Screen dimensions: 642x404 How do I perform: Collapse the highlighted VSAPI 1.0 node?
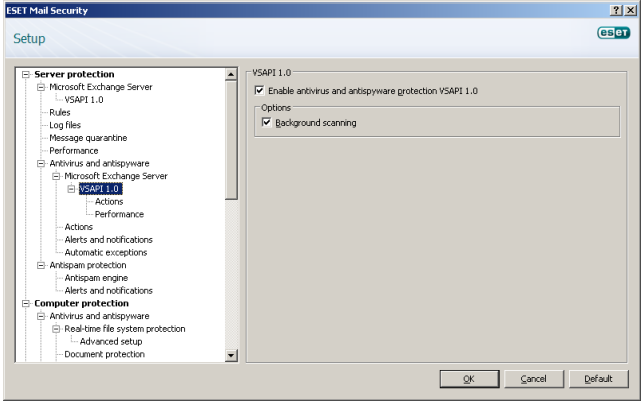pyautogui.click(x=71, y=189)
